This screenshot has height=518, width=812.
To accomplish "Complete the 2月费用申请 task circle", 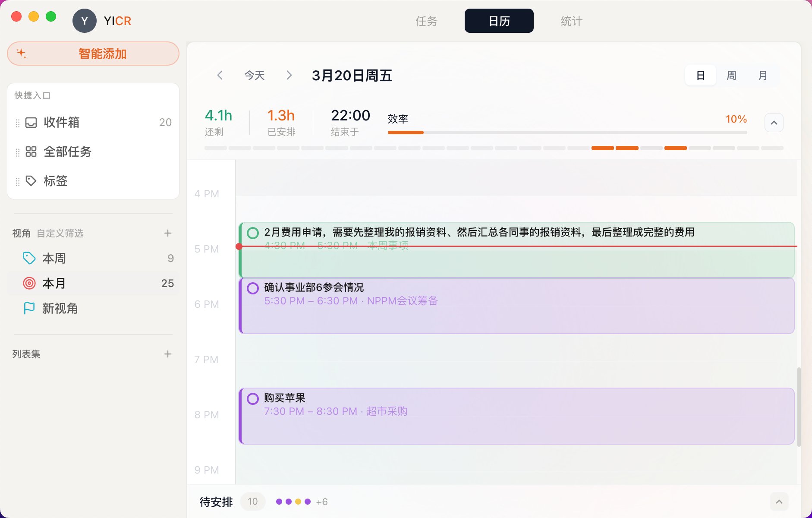I will 252,232.
